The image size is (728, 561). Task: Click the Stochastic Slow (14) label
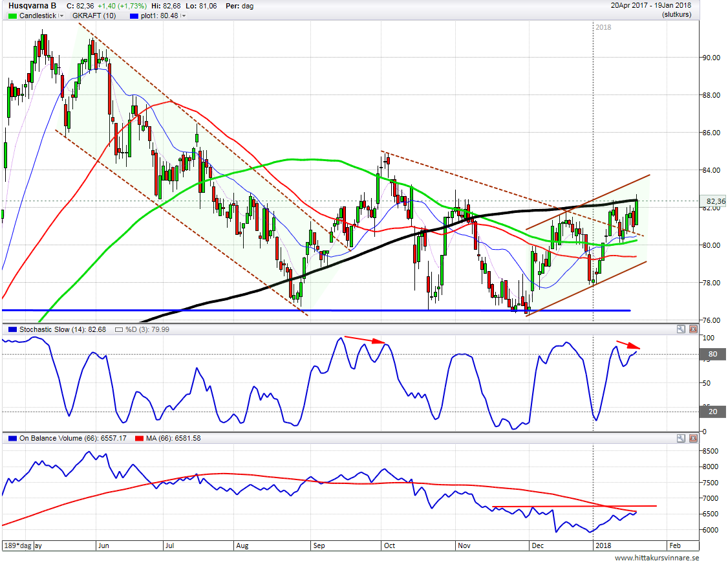63,329
